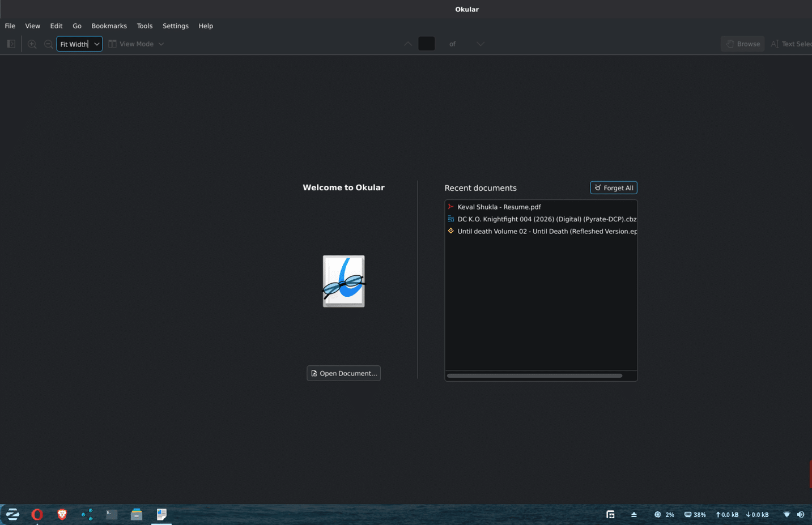The height and width of the screenshot is (525, 812).
Task: Open the Tools menu
Action: click(x=144, y=26)
